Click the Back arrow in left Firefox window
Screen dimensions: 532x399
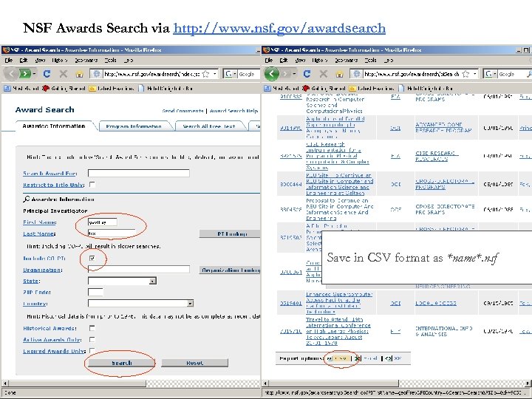click(x=12, y=74)
